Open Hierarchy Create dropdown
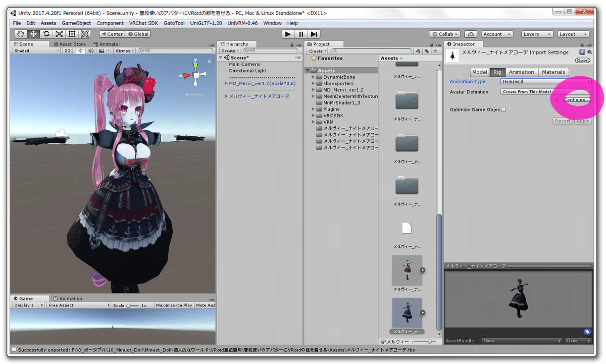Image resolution: width=606 pixels, height=364 pixels. pyautogui.click(x=230, y=51)
